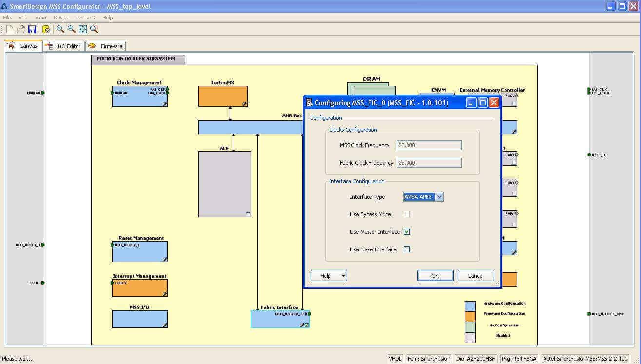Click the orange Firmware Configuration legend swatch

click(x=470, y=316)
